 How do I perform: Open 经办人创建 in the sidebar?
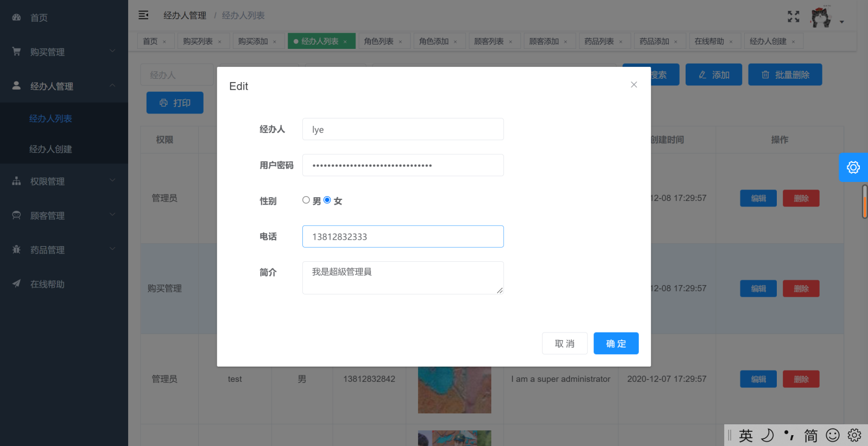coord(64,149)
